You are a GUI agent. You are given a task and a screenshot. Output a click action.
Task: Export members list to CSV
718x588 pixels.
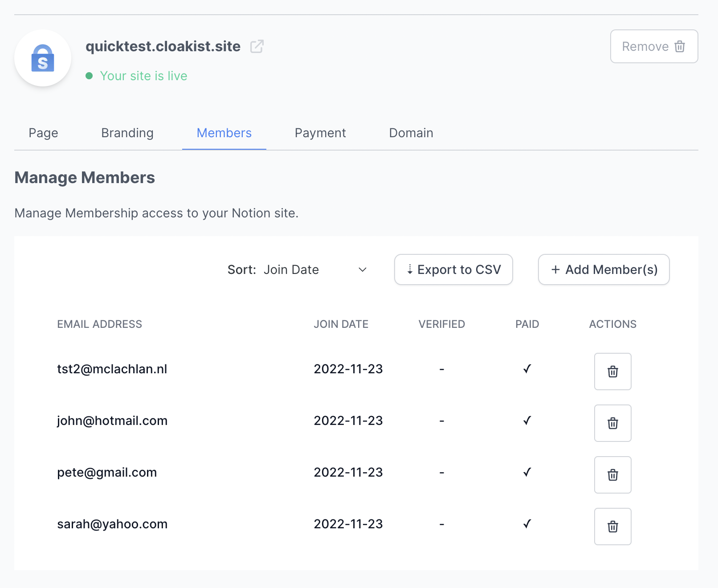pyautogui.click(x=453, y=269)
